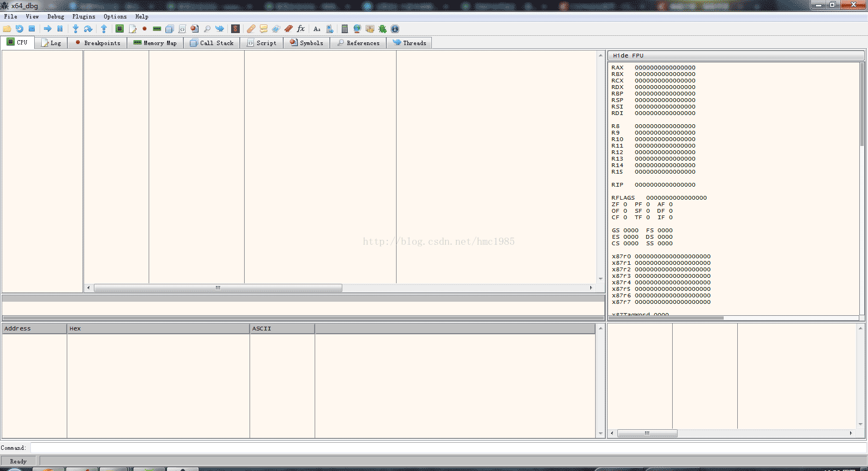
Task: Switch to the CPU tab
Action: [17, 42]
